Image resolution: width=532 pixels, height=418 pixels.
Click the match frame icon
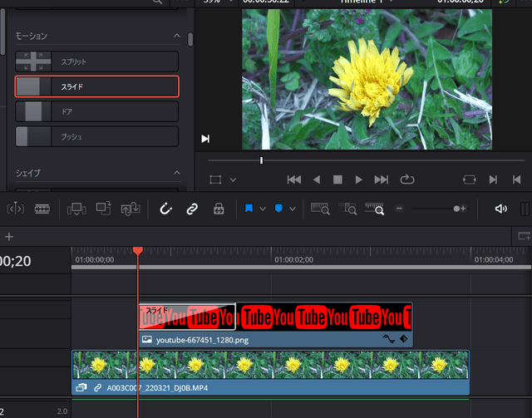(470, 179)
